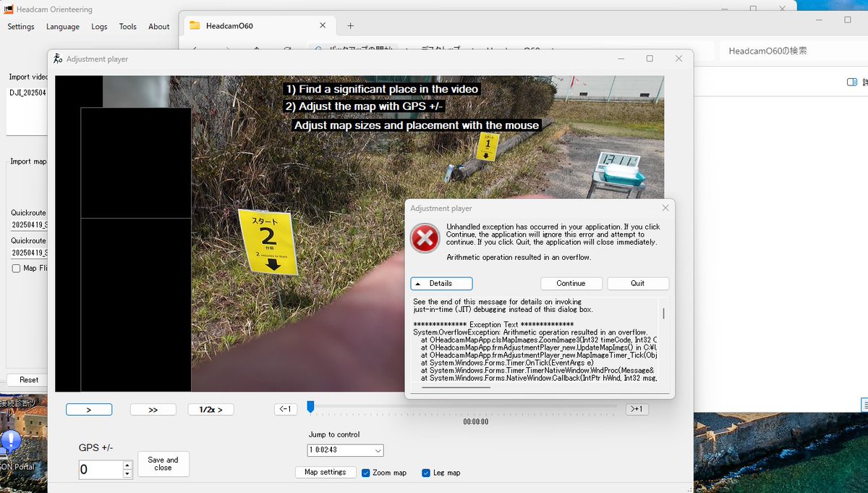Step back one with the <-1 button
Screen dimensions: 868x493
pyautogui.click(x=286, y=409)
